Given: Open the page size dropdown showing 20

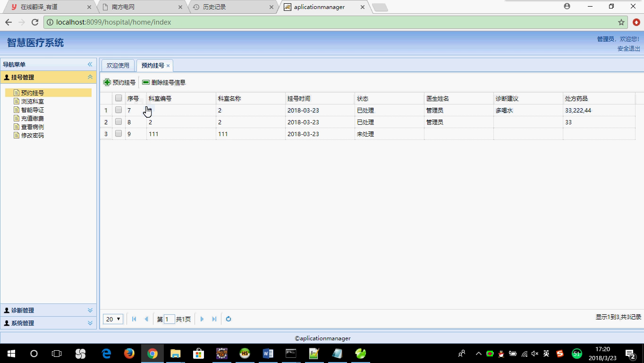Looking at the screenshot, I should pos(113,319).
